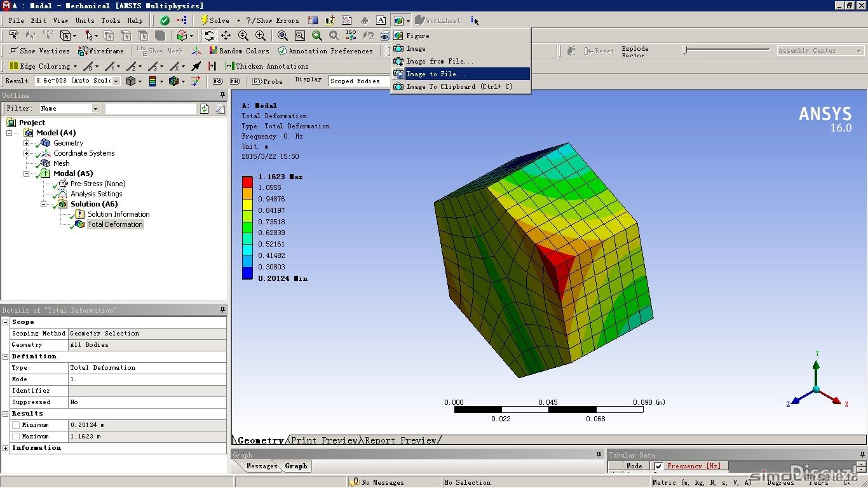Image resolution: width=868 pixels, height=488 pixels.
Task: Click the Show Errors button
Action: 273,20
